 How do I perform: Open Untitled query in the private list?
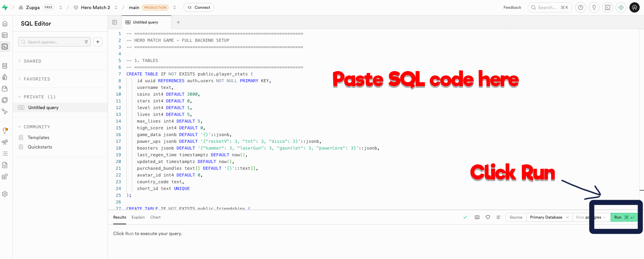[x=60, y=107]
